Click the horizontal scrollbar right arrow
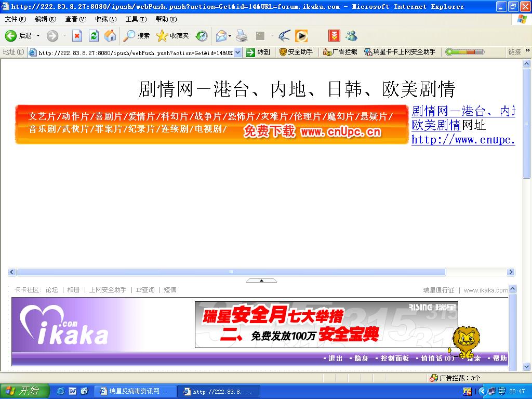Screen dimensions: 532x399 click(x=511, y=272)
